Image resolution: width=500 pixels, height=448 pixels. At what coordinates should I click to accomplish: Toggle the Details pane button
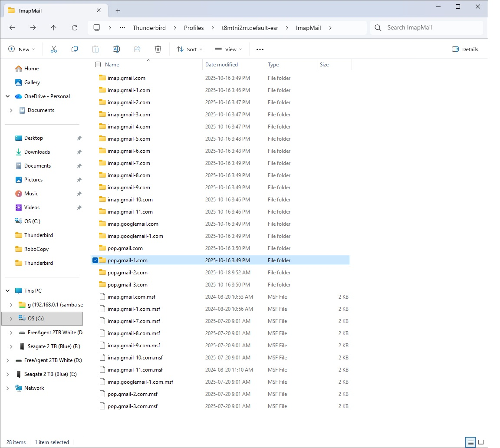tap(465, 49)
